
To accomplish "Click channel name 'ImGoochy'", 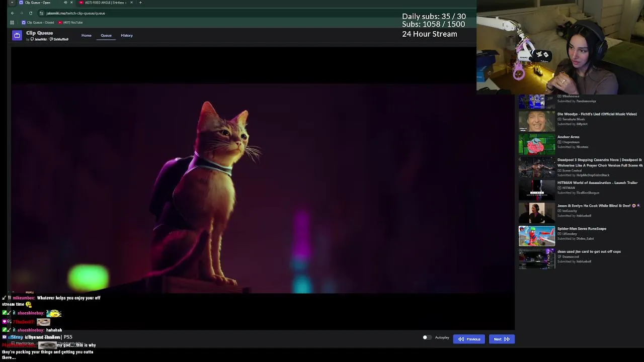I will pyautogui.click(x=570, y=211).
